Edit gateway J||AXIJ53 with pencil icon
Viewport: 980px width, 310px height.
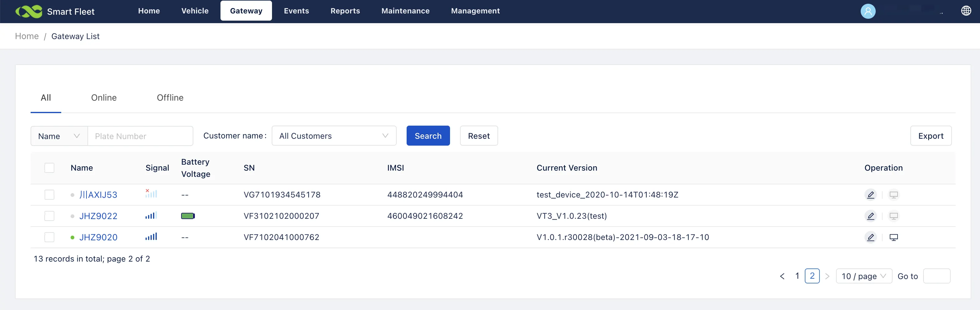870,195
